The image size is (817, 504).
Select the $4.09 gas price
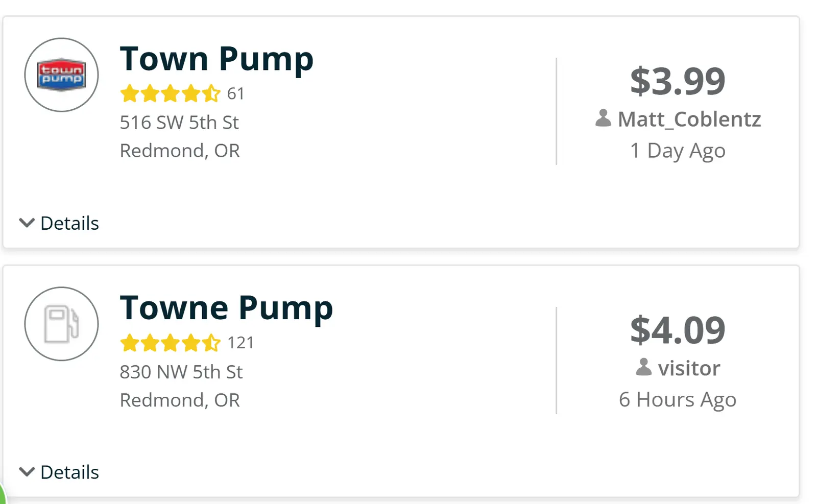click(678, 330)
